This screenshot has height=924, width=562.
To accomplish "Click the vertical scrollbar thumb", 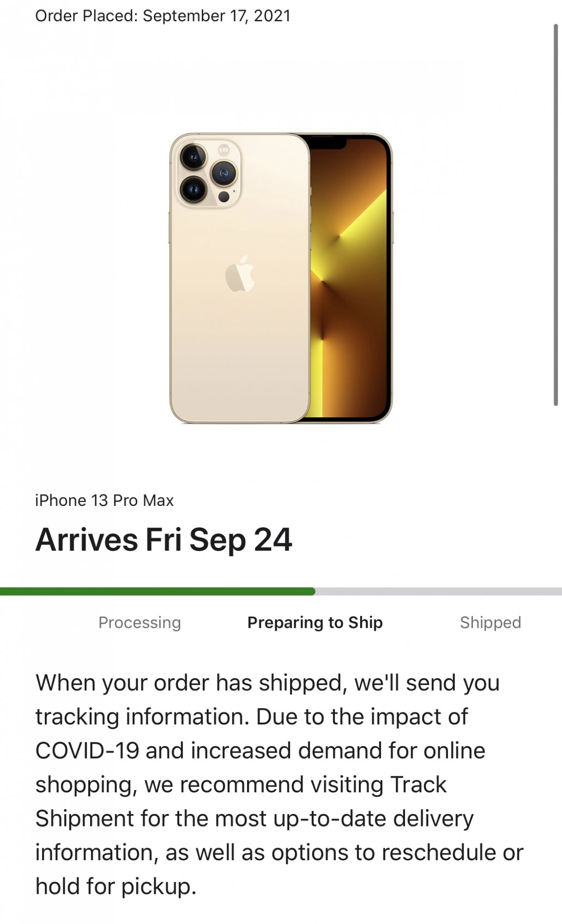I will [556, 215].
